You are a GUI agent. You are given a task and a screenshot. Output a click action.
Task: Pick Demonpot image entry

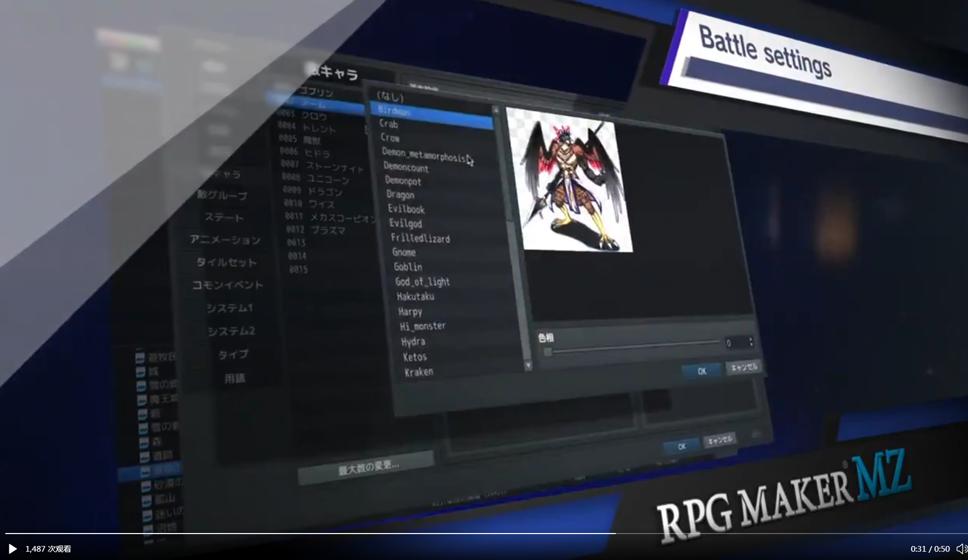coord(403,181)
